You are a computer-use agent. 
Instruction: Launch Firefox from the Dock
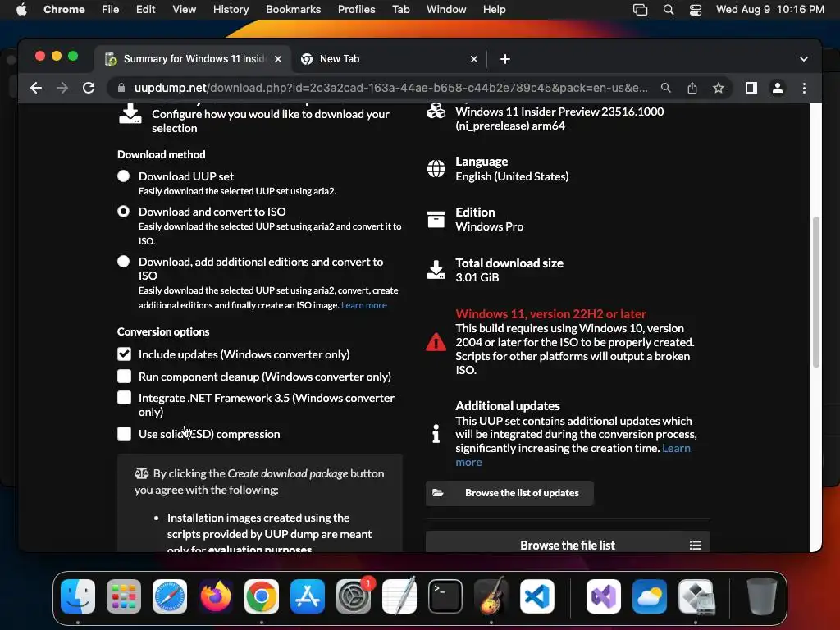click(216, 596)
